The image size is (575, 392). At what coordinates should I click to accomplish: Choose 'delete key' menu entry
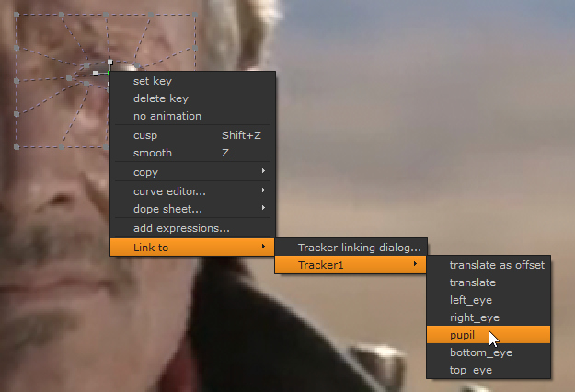(160, 98)
